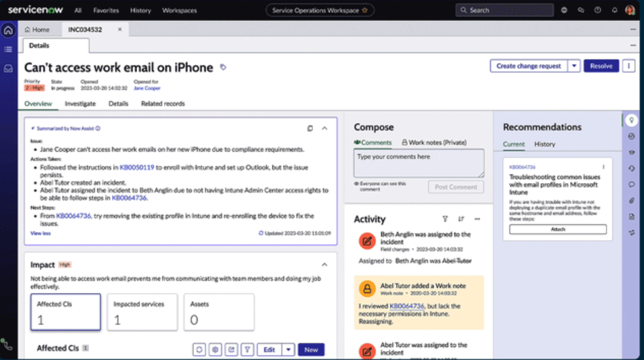Sort the Activity stream
The image size is (644, 360).
click(x=461, y=219)
